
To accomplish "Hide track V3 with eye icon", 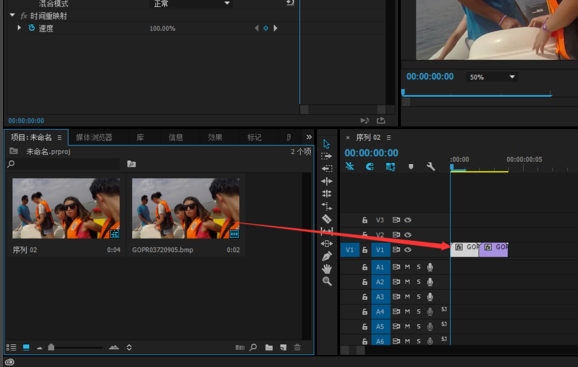I will [408, 220].
